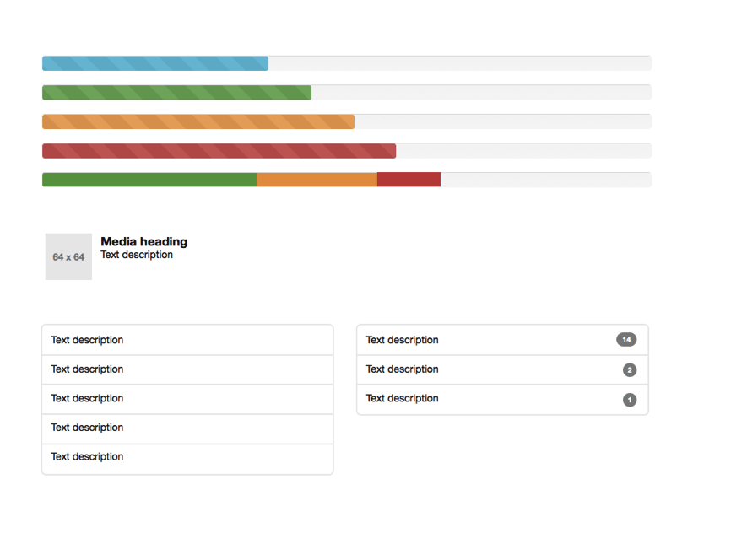Click the orange striped progress bar
The image size is (747, 560).
(x=198, y=121)
